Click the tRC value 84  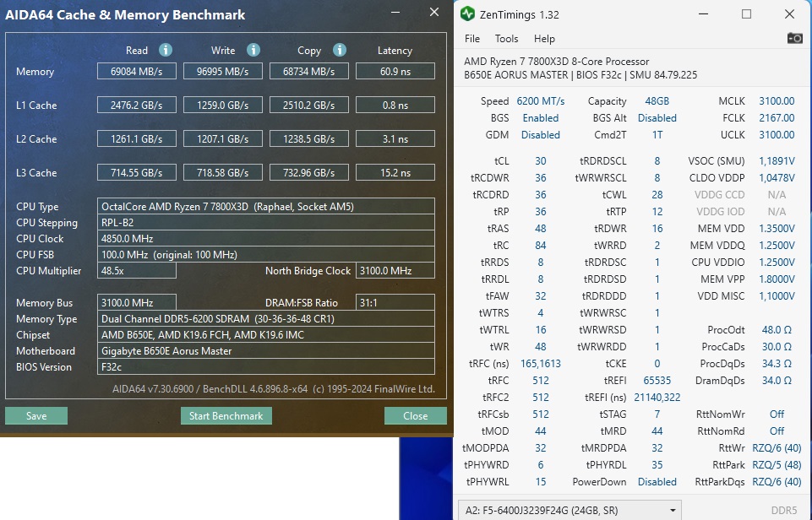pyautogui.click(x=540, y=246)
